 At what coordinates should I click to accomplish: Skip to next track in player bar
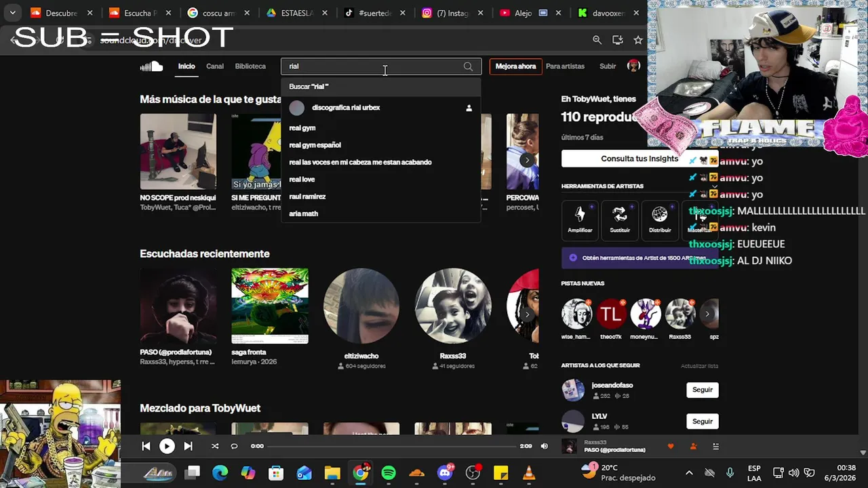[x=188, y=446]
